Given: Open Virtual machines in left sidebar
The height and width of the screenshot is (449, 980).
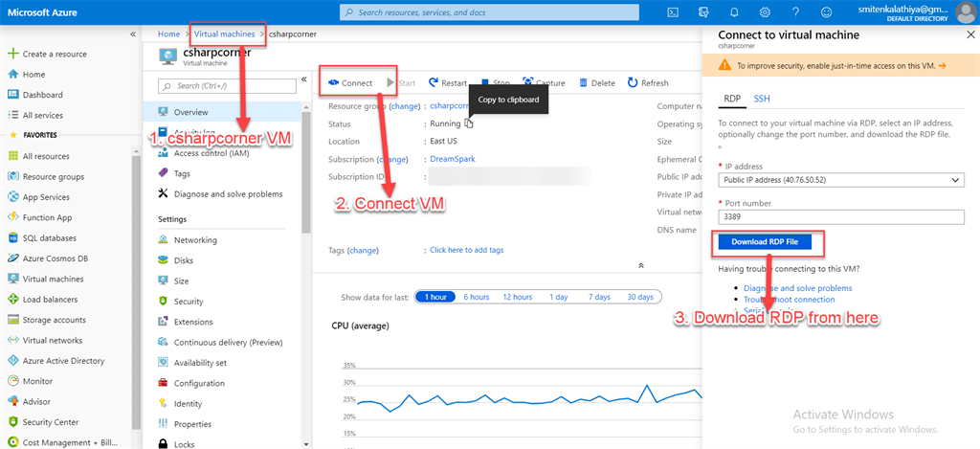Looking at the screenshot, I should tap(54, 279).
